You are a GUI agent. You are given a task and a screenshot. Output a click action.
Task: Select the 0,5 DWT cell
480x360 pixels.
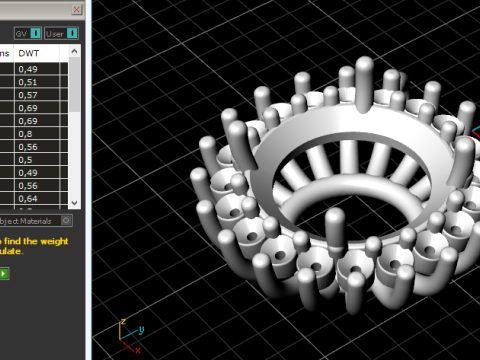click(37, 160)
